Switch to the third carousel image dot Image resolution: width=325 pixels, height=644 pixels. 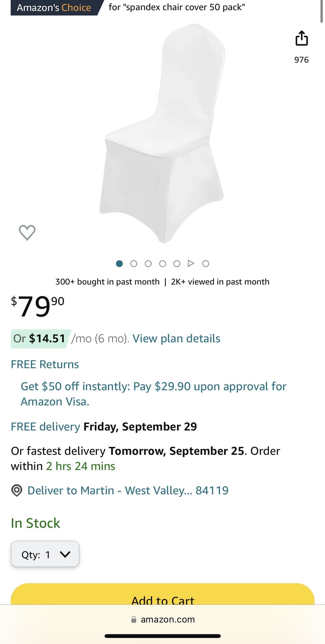148,264
